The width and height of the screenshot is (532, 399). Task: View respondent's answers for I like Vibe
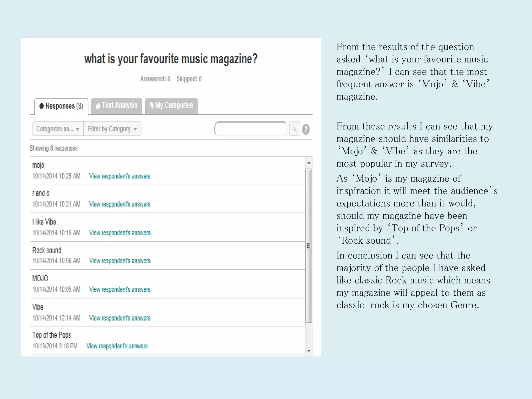[x=120, y=233]
